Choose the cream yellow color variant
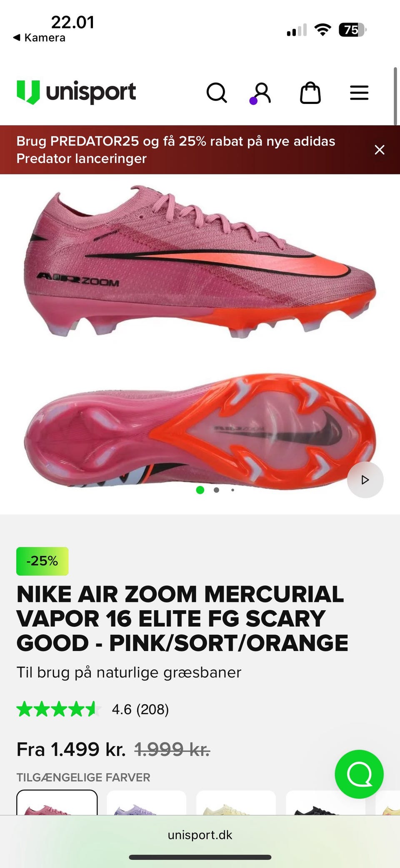 click(236, 803)
